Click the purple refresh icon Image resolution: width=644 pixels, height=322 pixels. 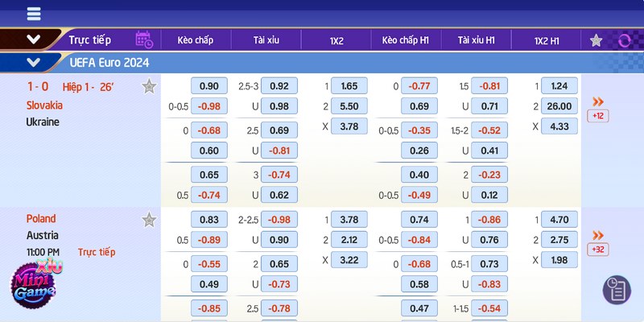pos(625,40)
